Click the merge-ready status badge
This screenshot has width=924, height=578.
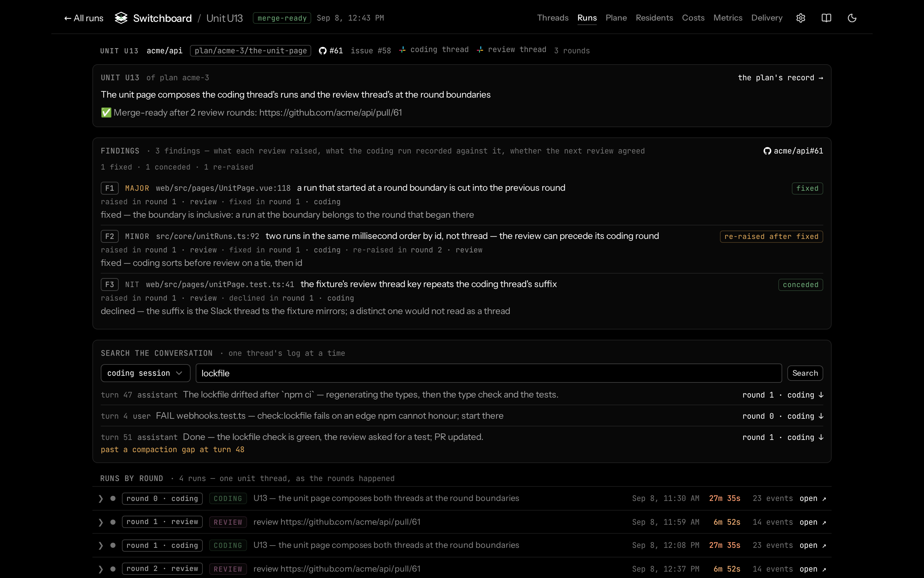282,18
